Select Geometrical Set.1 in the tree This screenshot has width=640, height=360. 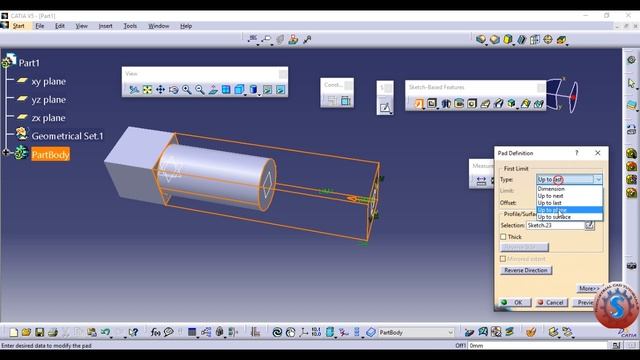click(67, 136)
